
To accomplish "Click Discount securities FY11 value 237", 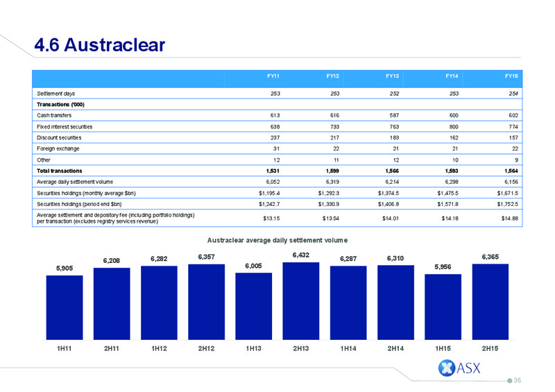I will (x=275, y=138).
